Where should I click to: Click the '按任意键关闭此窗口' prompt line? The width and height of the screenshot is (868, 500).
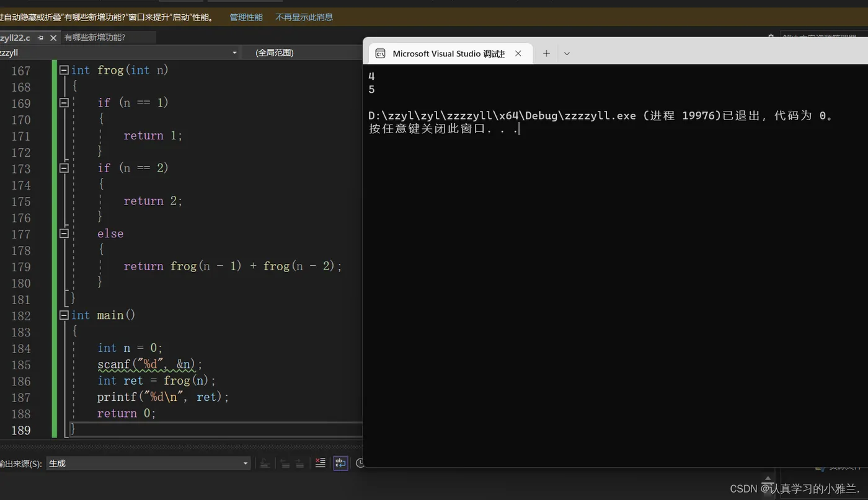coord(443,129)
